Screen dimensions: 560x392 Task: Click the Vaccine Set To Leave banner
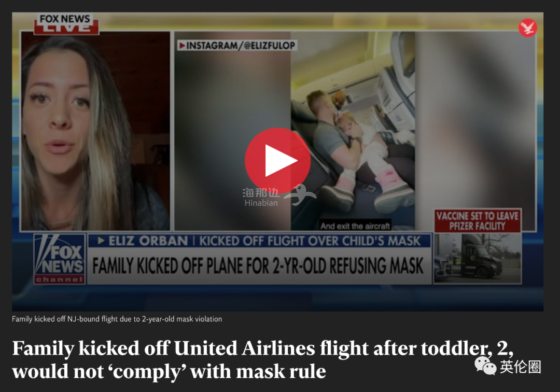pos(478,221)
